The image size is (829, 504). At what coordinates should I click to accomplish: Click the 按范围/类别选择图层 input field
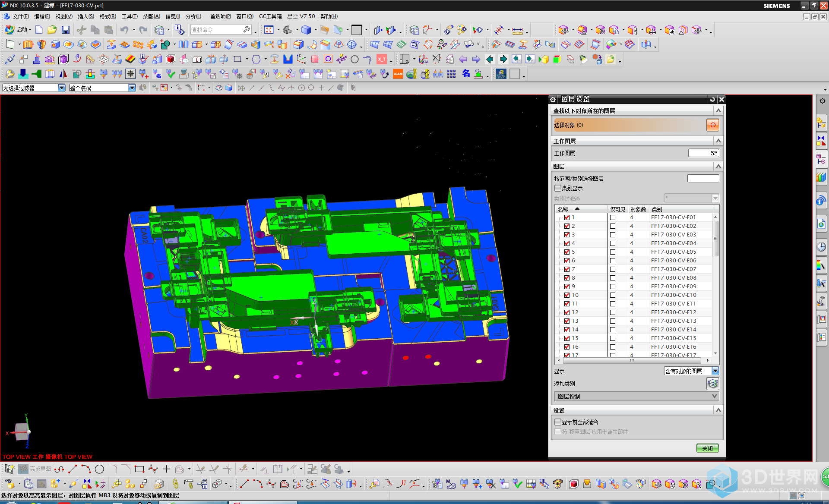coord(703,179)
